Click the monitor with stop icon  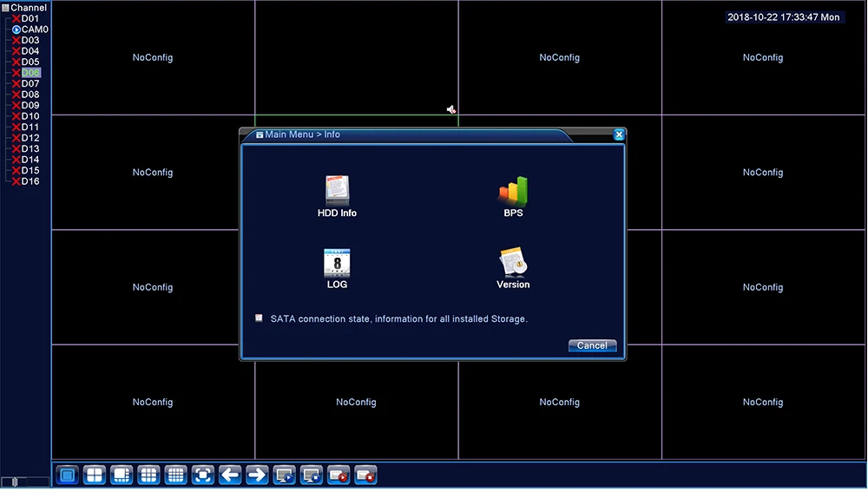[x=312, y=475]
